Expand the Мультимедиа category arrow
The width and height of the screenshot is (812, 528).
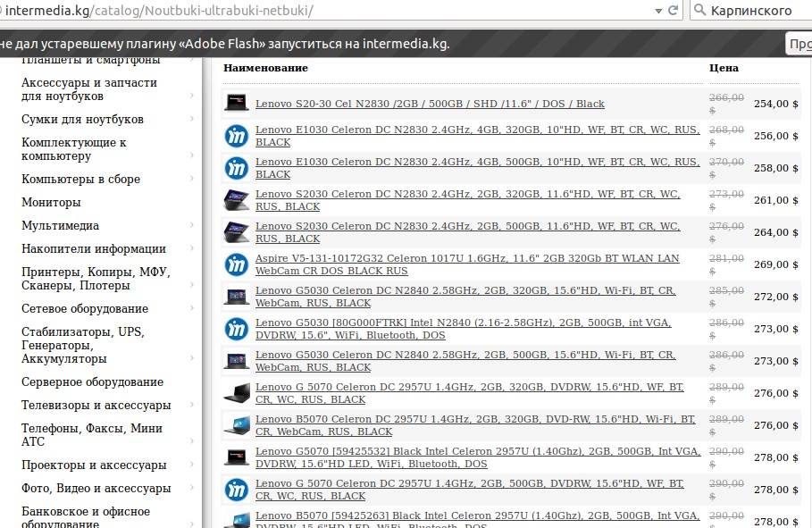[x=191, y=225]
